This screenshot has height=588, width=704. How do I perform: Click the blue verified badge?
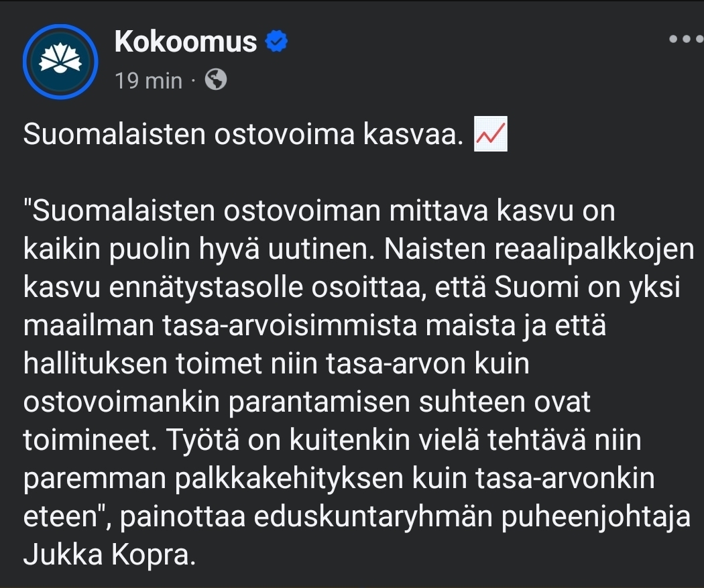pos(277,42)
